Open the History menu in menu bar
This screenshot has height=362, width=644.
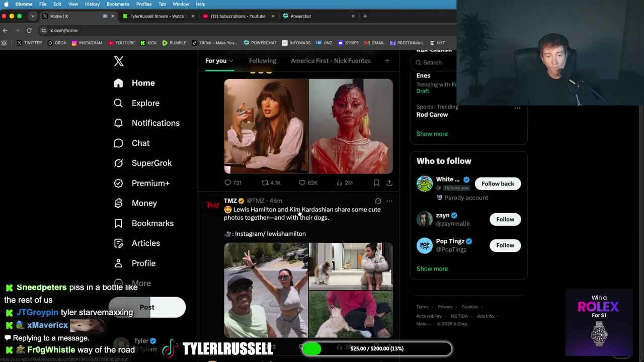(x=92, y=4)
